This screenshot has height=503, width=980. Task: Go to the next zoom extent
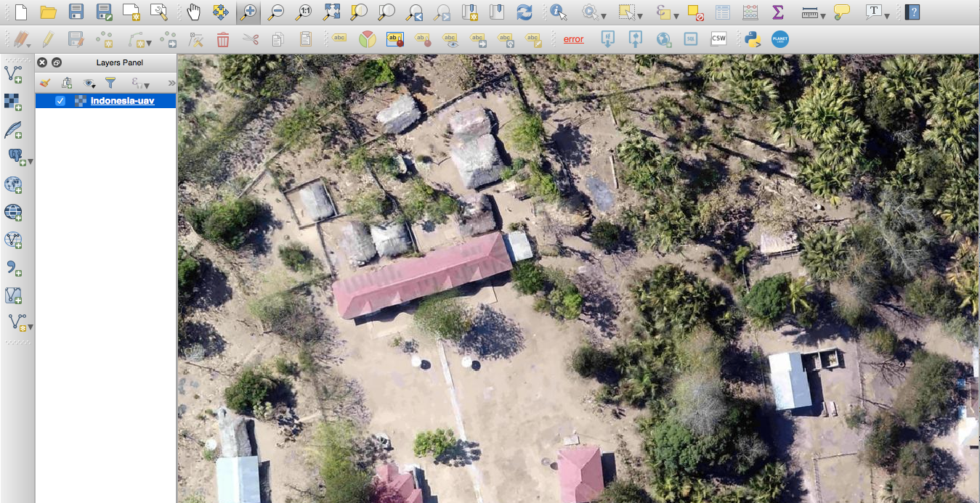click(442, 12)
